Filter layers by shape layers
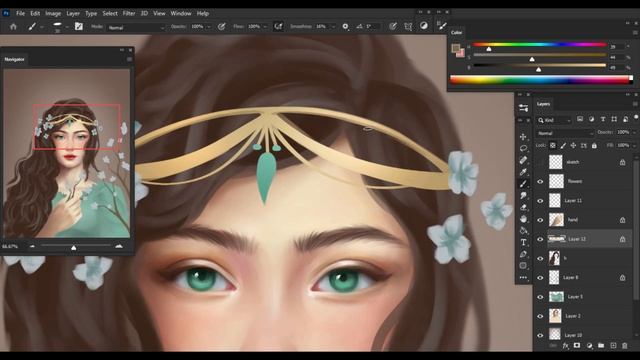640x360 pixels. click(614, 119)
